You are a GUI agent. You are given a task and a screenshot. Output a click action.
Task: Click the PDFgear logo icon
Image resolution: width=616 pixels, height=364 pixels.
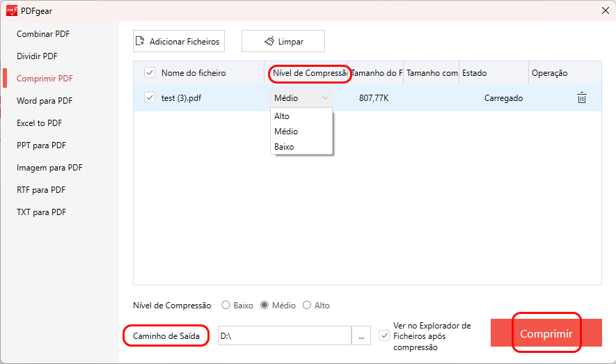pos(12,10)
